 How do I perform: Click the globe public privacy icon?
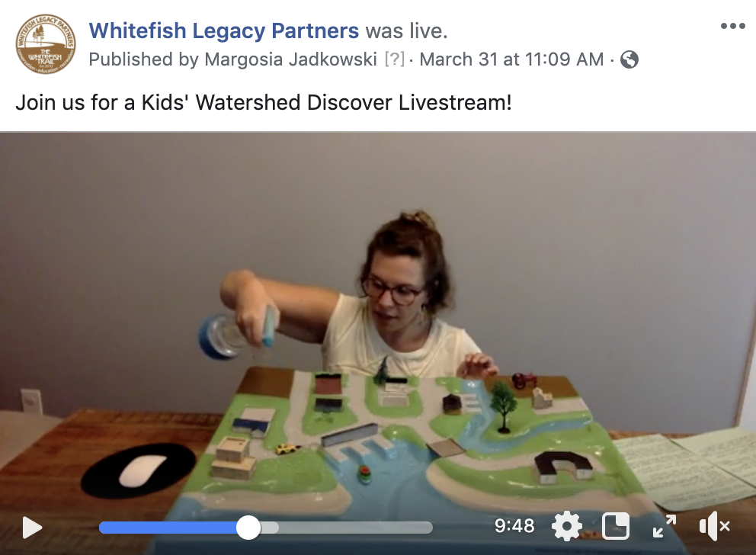point(629,59)
